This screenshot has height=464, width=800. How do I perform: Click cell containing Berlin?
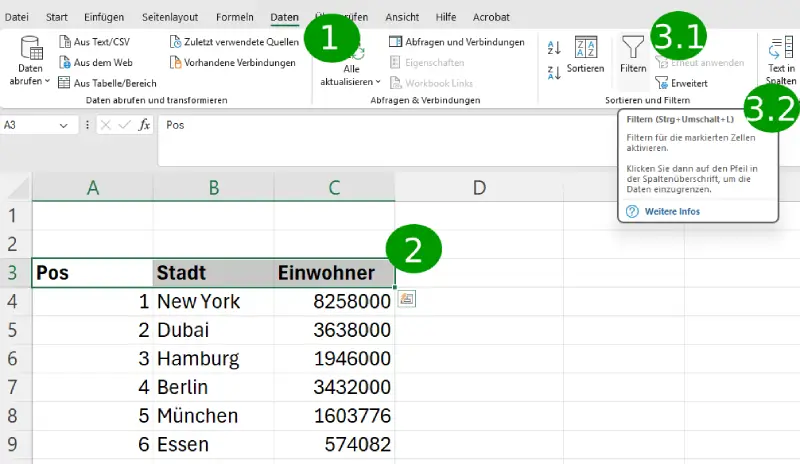213,387
